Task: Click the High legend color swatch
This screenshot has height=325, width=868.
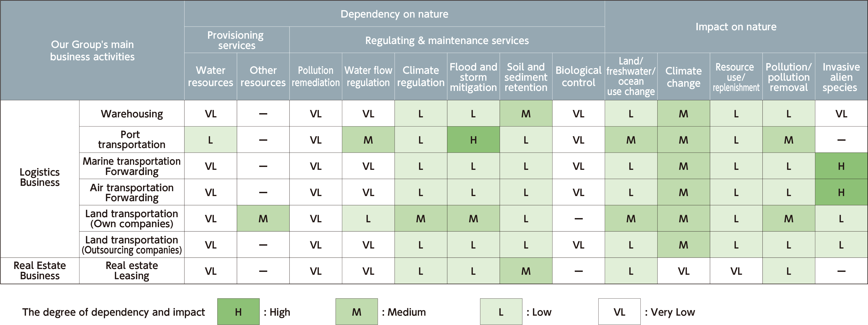Action: [x=238, y=311]
